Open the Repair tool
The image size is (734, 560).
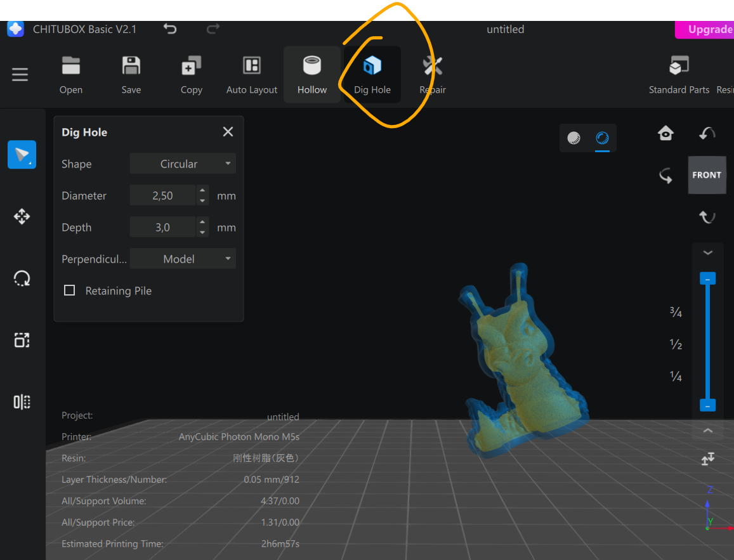pyautogui.click(x=433, y=75)
